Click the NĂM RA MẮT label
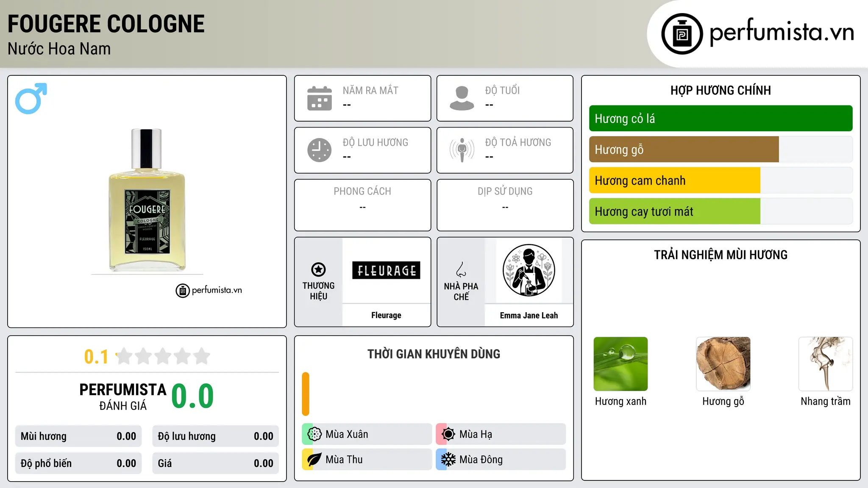 click(370, 90)
